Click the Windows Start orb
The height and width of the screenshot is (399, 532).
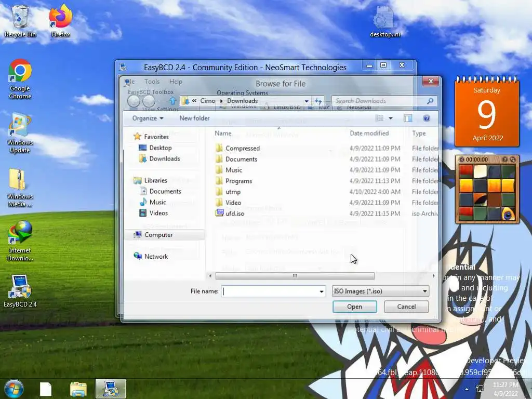(14, 389)
